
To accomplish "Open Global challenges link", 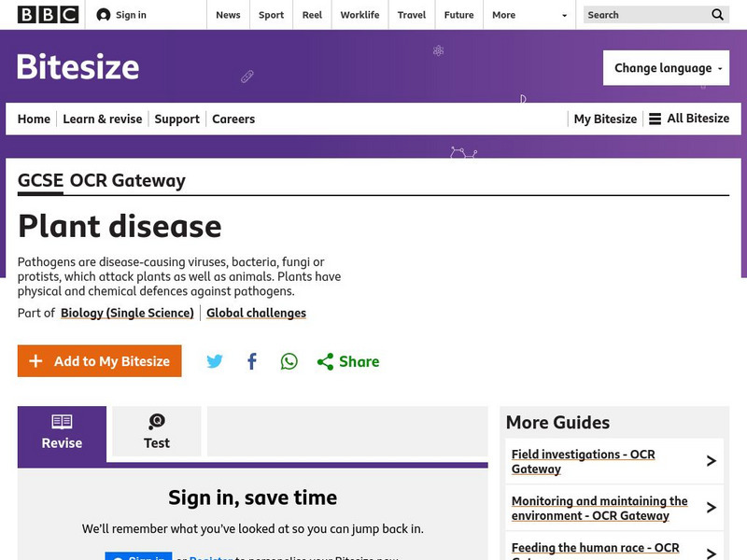I will [256, 313].
